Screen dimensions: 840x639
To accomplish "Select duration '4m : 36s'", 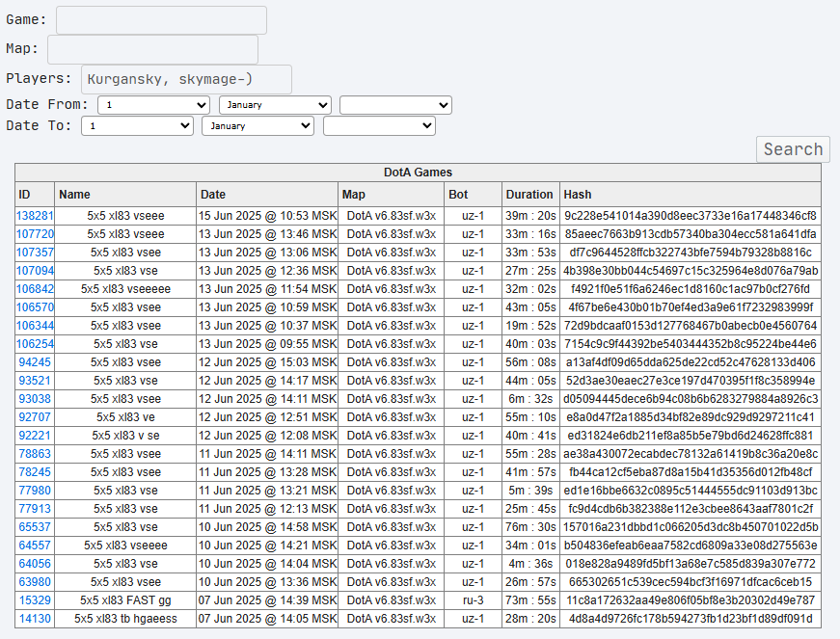I will [x=530, y=564].
